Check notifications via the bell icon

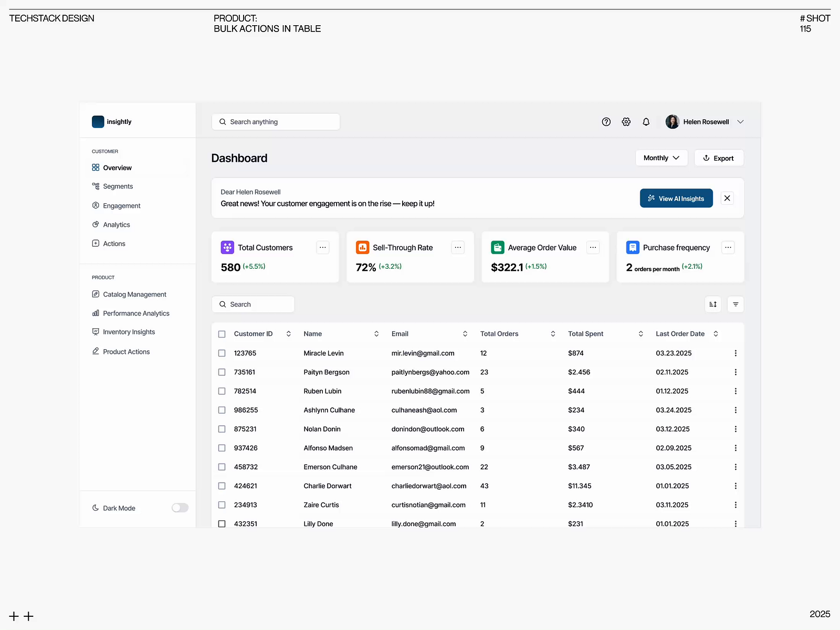pos(646,121)
